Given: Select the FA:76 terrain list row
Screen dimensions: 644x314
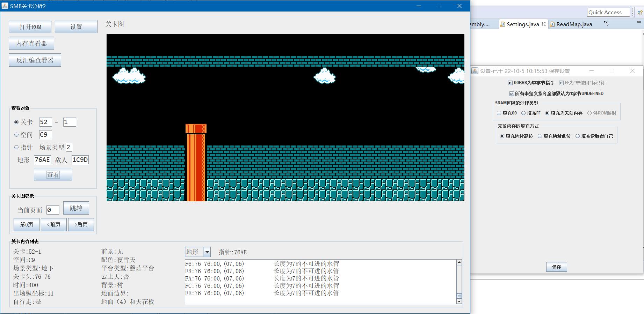Looking at the screenshot, I should coord(320,278).
